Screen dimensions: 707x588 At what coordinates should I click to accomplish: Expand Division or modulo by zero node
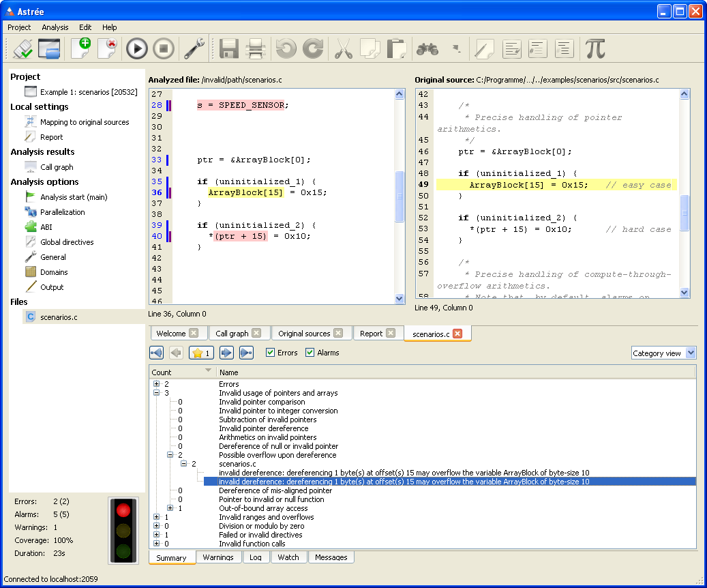click(x=156, y=526)
